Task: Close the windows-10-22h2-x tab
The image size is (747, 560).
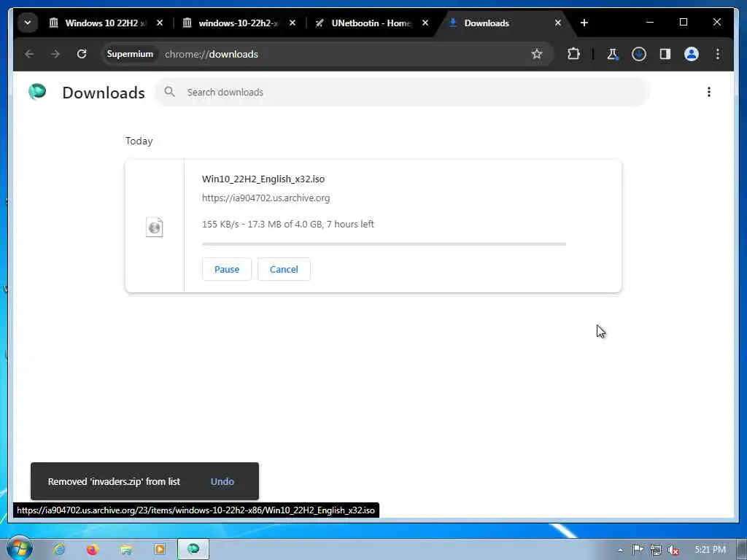Action: 293,23
